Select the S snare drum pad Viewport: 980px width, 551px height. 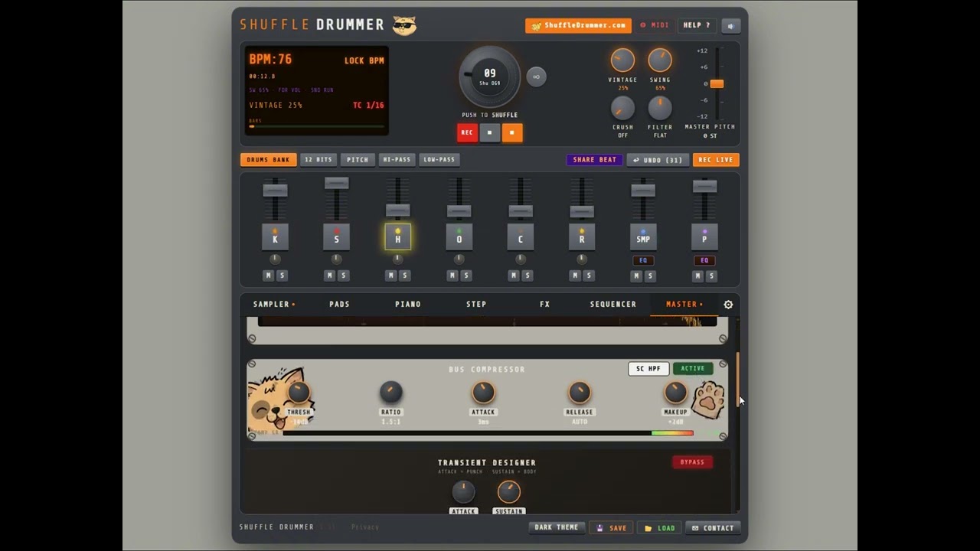336,239
